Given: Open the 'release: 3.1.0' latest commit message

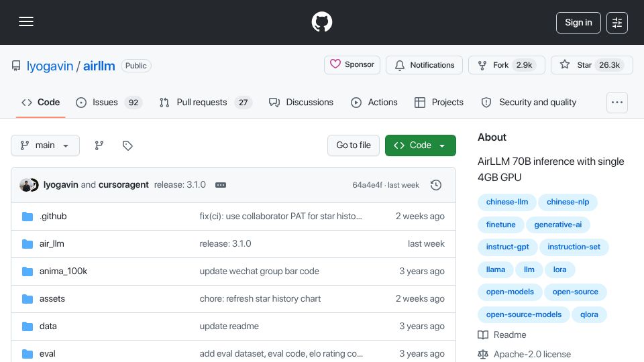Looking at the screenshot, I should pyautogui.click(x=180, y=185).
